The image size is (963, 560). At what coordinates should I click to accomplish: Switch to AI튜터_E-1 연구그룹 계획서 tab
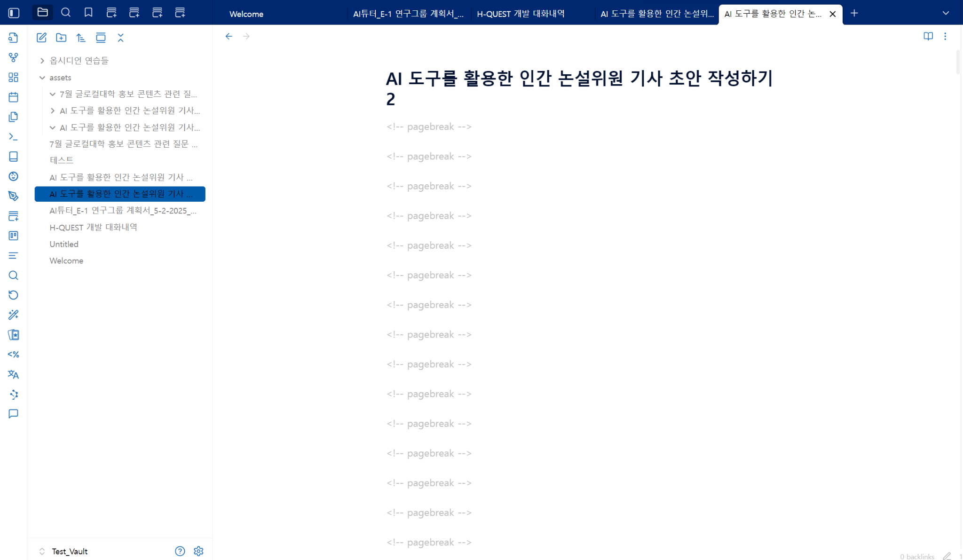(x=408, y=14)
